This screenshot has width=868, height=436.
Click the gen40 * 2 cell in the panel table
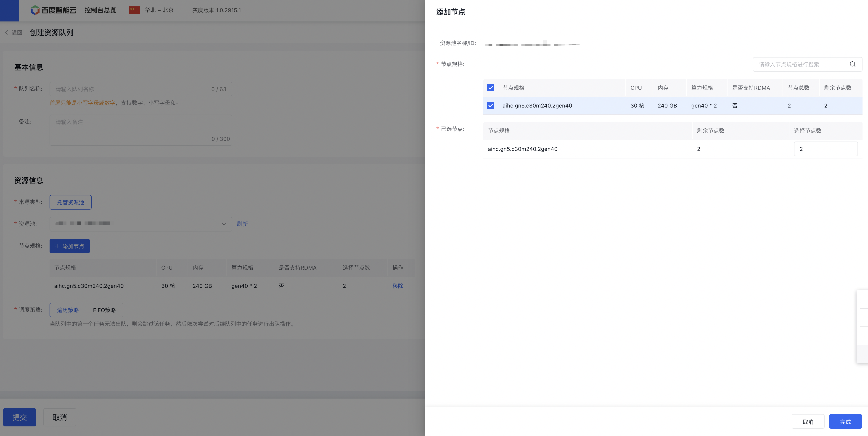click(x=704, y=106)
